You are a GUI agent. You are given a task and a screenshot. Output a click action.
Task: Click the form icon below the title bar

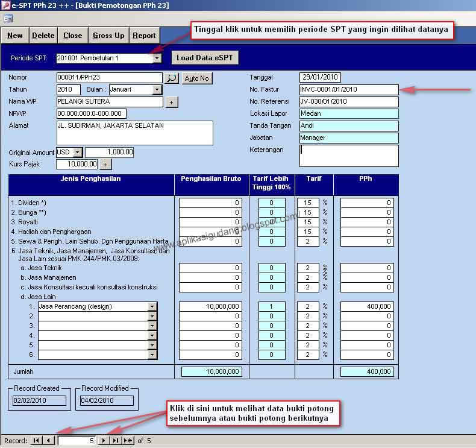tap(8, 19)
